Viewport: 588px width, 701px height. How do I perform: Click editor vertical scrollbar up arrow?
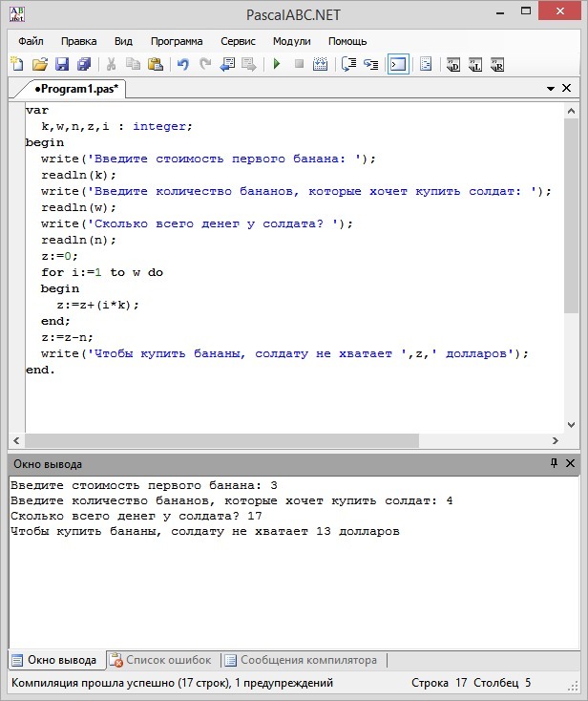click(571, 111)
